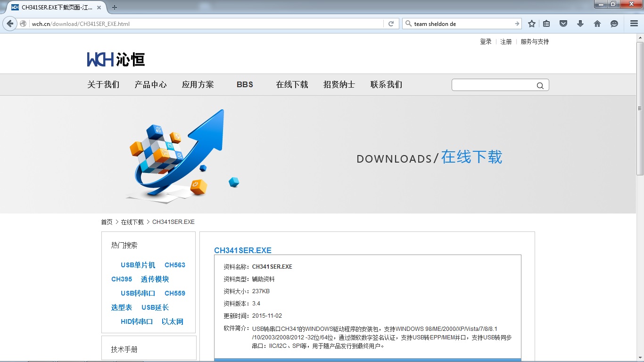
Task: Open the 联系我们 navigation item
Action: coord(387,84)
